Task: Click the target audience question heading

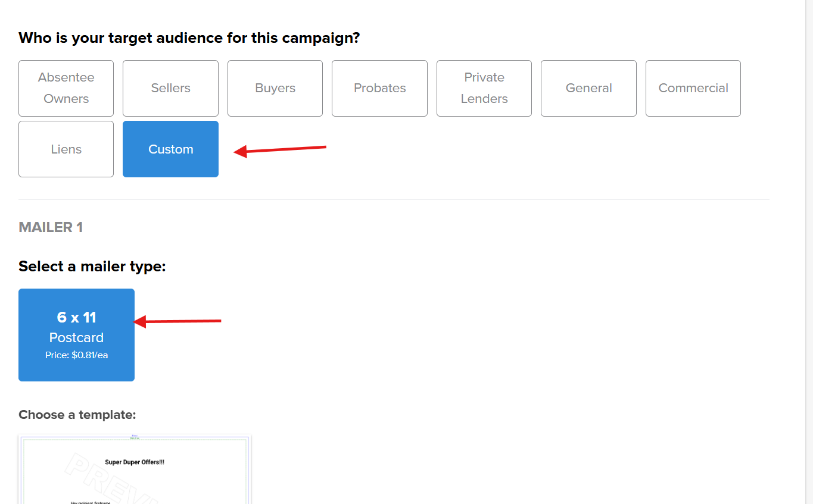Action: tap(189, 38)
